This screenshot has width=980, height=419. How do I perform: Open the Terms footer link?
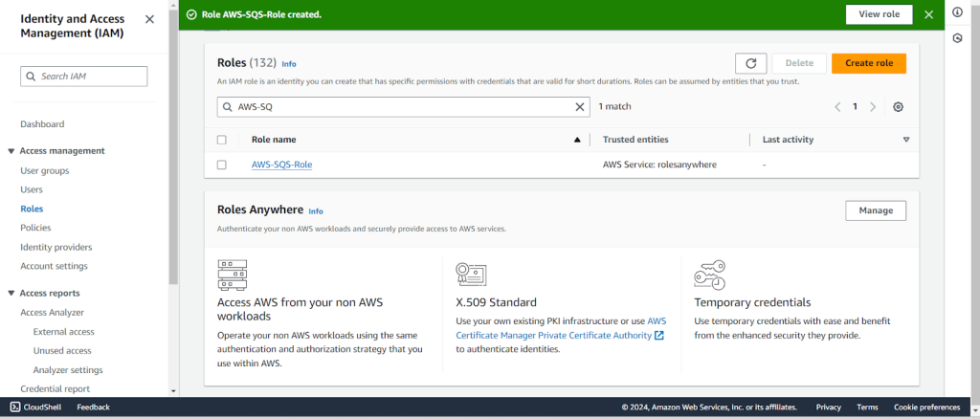[x=867, y=408]
